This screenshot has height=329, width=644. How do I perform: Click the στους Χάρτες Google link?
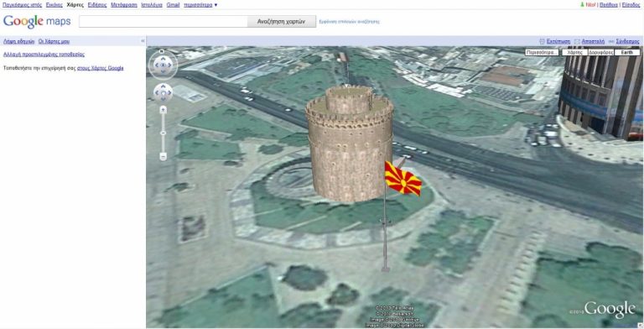(101, 68)
